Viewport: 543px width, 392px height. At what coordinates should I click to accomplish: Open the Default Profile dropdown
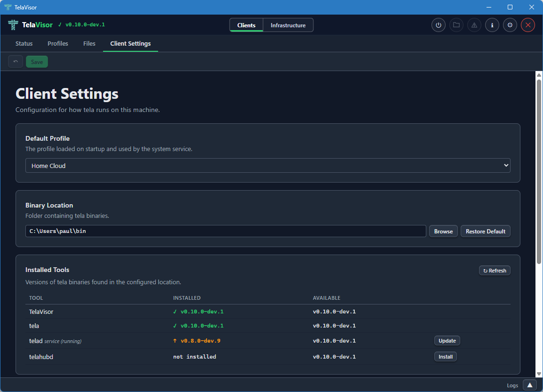(x=268, y=165)
